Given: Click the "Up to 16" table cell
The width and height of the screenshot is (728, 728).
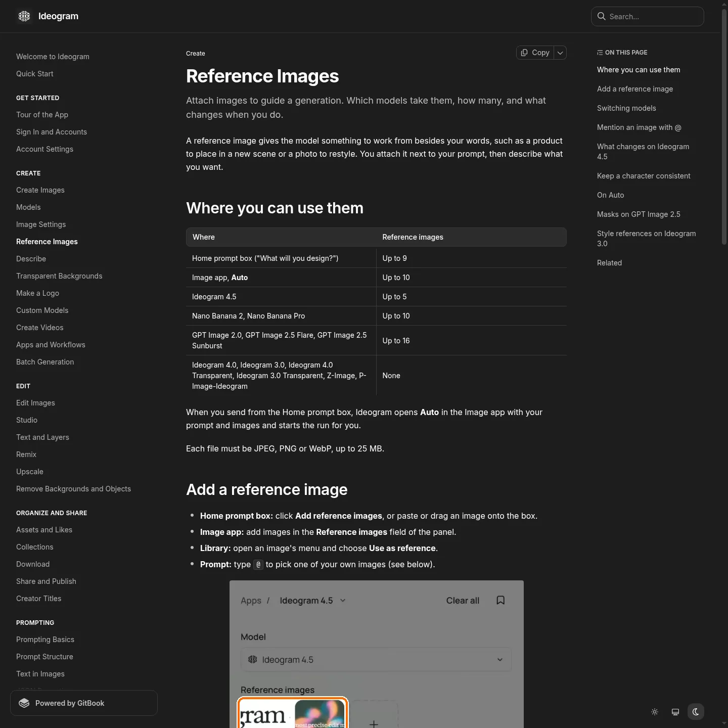Looking at the screenshot, I should [x=471, y=341].
